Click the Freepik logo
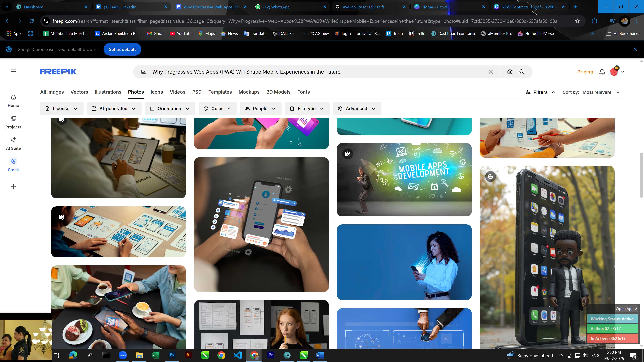Image resolution: width=644 pixels, height=362 pixels. pyautogui.click(x=58, y=72)
